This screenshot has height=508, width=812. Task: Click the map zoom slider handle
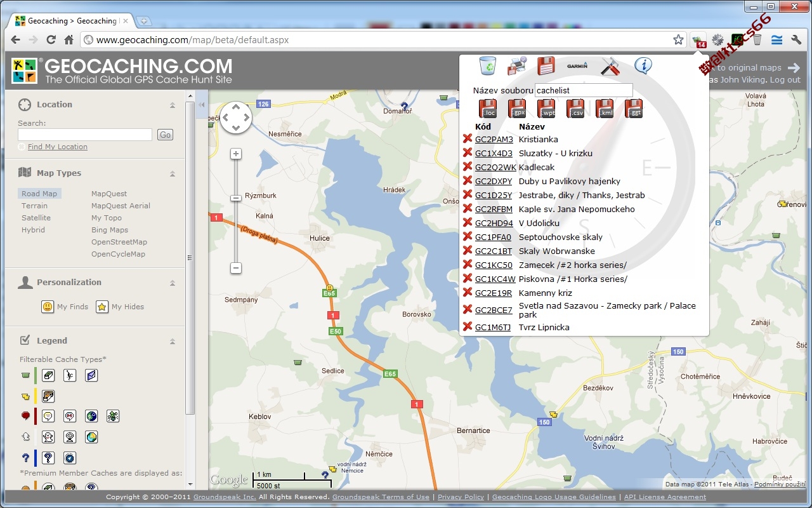236,198
